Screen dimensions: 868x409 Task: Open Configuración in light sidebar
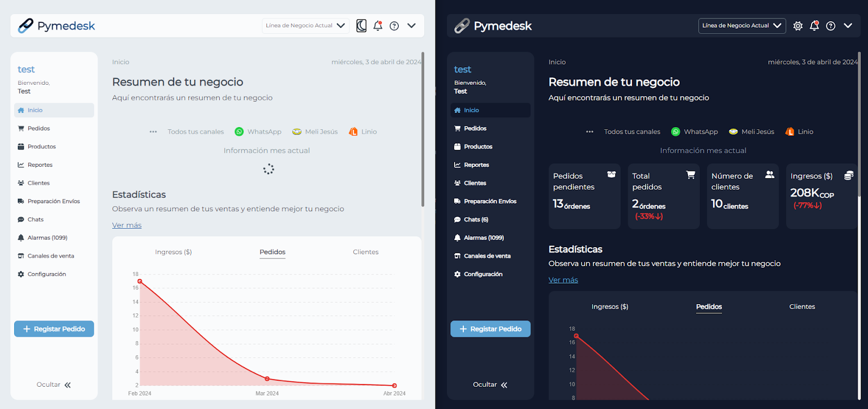point(54,274)
